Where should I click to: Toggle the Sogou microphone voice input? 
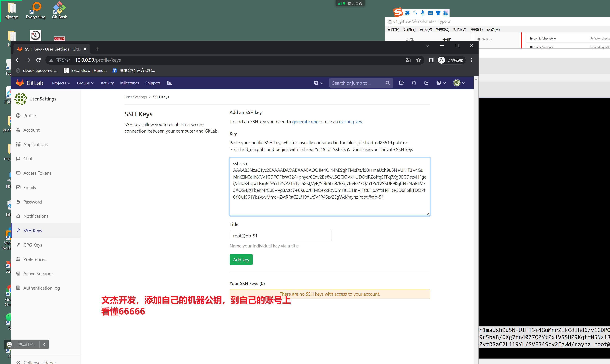pyautogui.click(x=422, y=13)
